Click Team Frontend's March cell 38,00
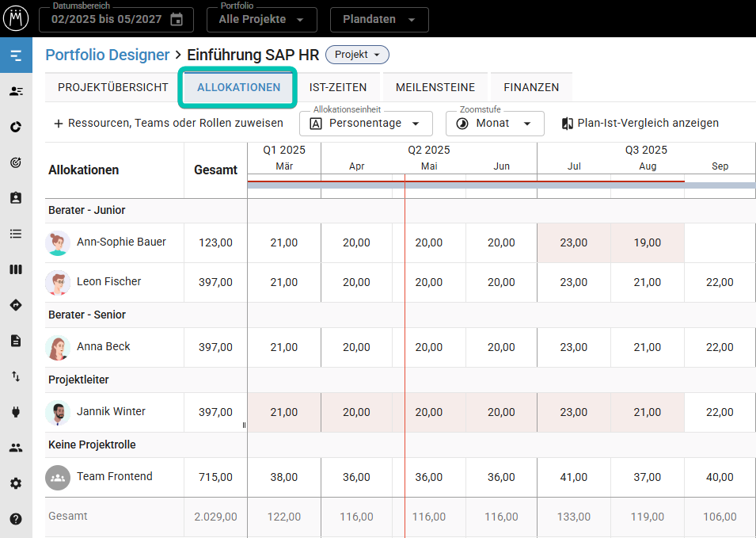Image resolution: width=756 pixels, height=538 pixels. 284,477
